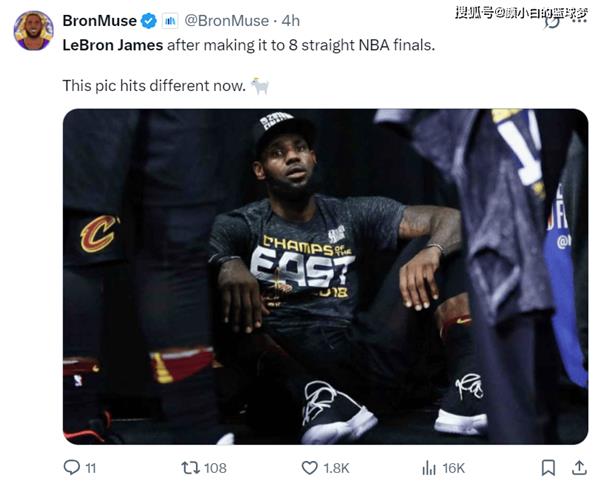
Task: Click the 4h timestamp
Action: coord(290,21)
